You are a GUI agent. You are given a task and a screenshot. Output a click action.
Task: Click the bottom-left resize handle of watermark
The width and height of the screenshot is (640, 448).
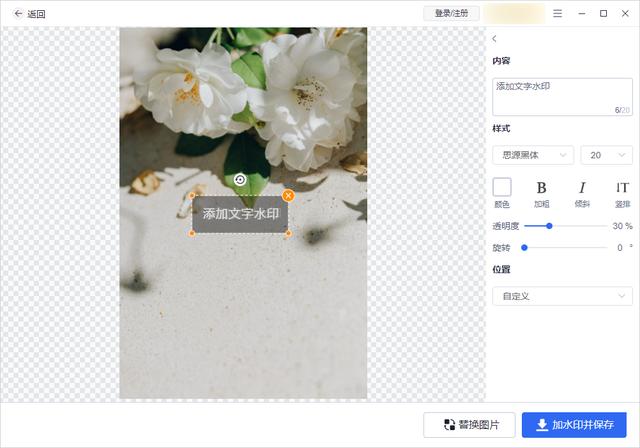(192, 233)
